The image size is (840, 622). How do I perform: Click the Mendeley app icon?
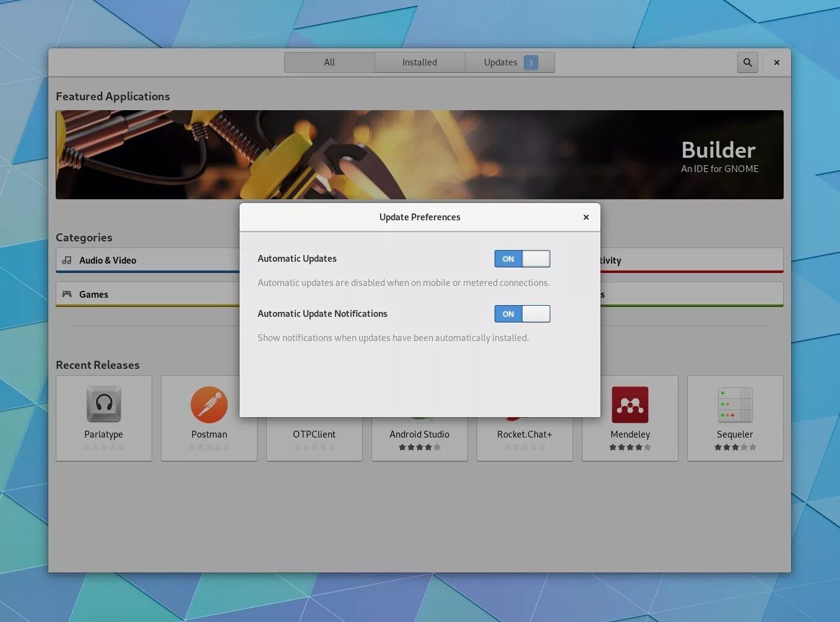point(630,404)
